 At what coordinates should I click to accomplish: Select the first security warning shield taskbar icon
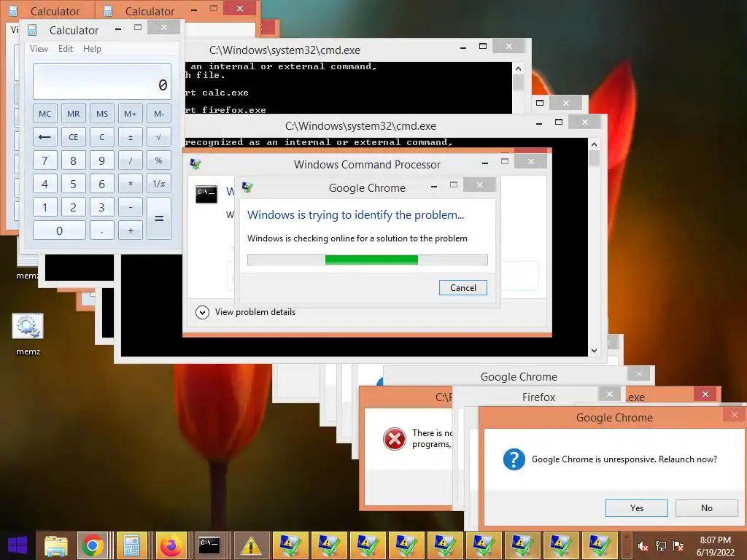point(290,545)
